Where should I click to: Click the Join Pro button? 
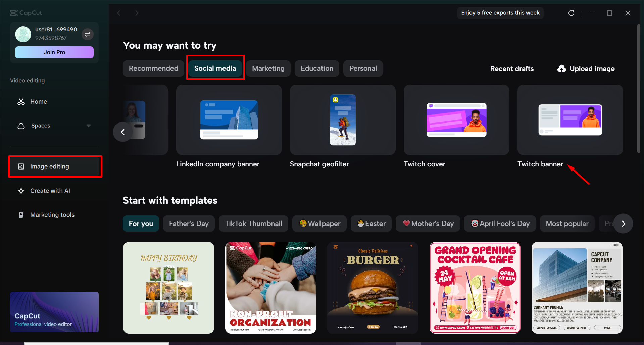click(x=54, y=52)
